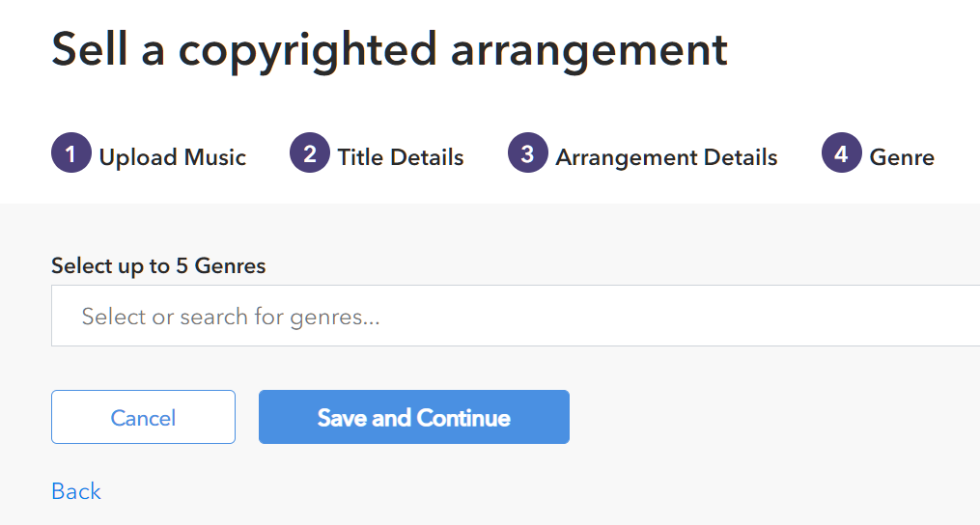Click the step 4 number circle

(x=841, y=154)
